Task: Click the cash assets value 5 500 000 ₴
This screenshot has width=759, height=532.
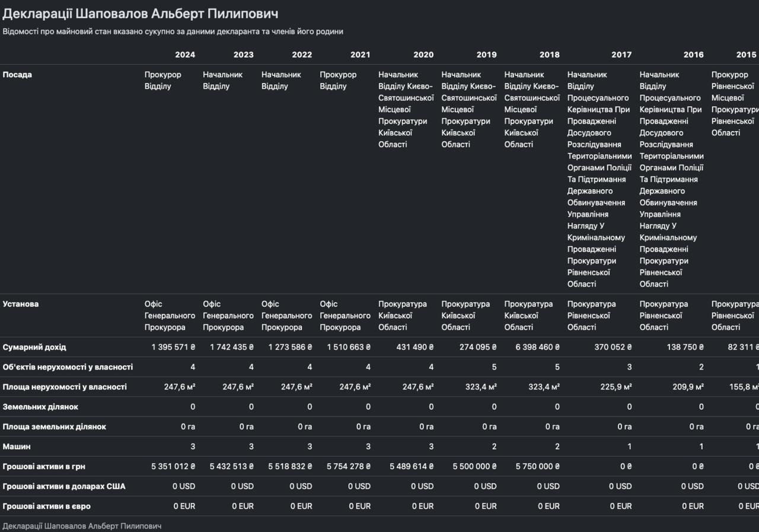Action: (x=474, y=466)
